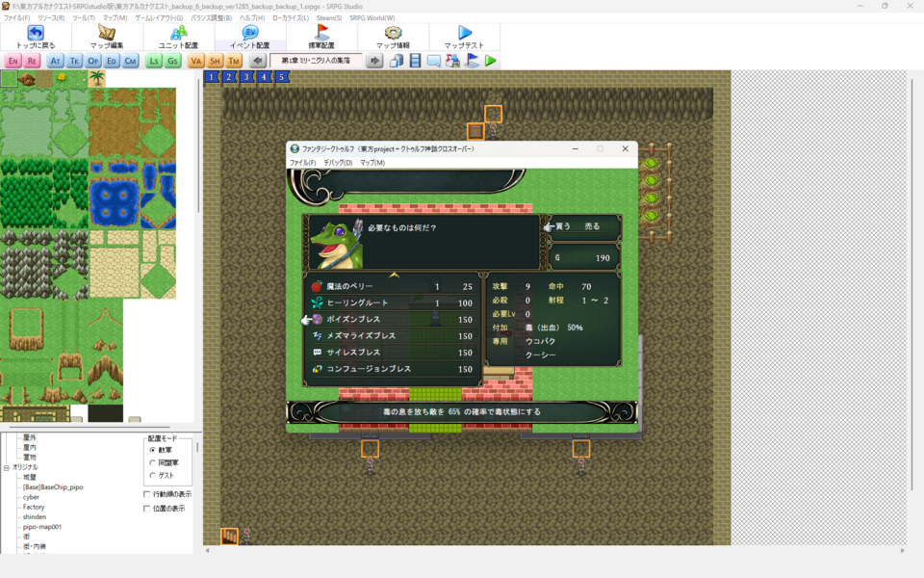Click the orange VA toolbar button
The image size is (924, 578).
(196, 61)
